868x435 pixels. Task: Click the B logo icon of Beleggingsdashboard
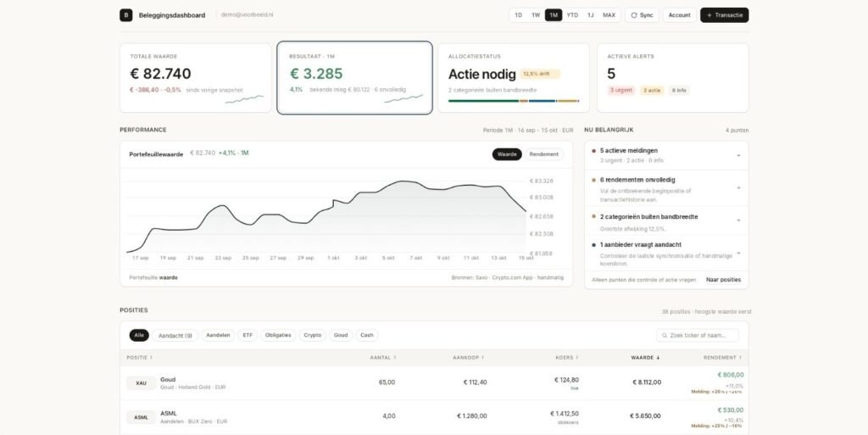[x=125, y=15]
